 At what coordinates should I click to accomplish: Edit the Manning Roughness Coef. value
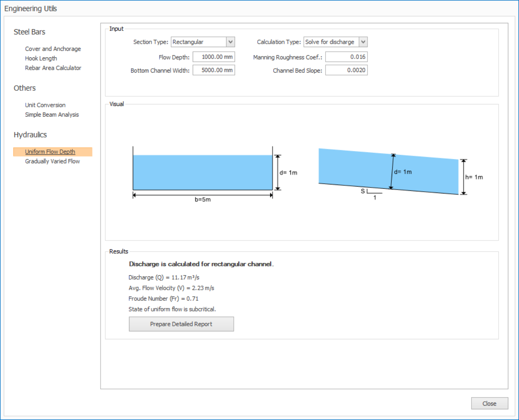point(346,57)
